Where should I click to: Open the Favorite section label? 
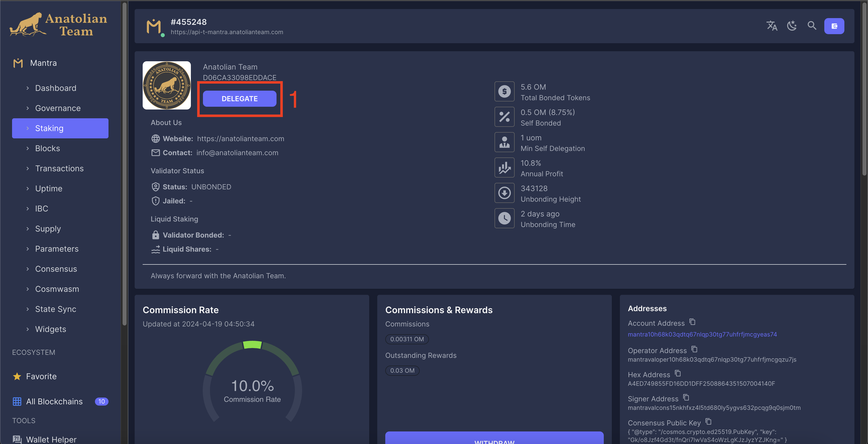pyautogui.click(x=41, y=376)
